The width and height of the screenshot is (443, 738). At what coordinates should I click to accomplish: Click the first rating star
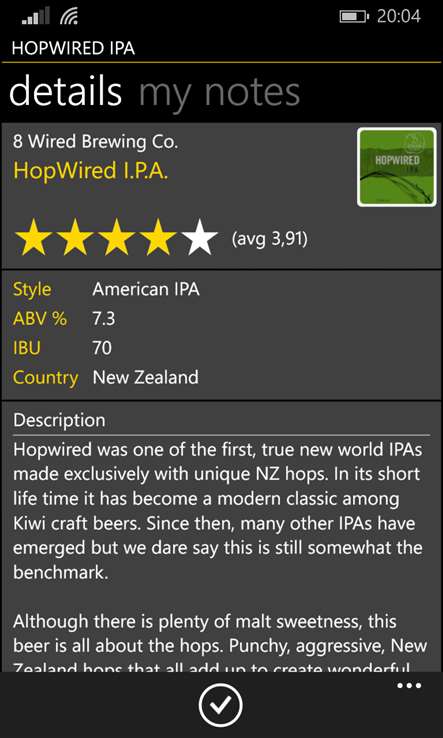34,238
